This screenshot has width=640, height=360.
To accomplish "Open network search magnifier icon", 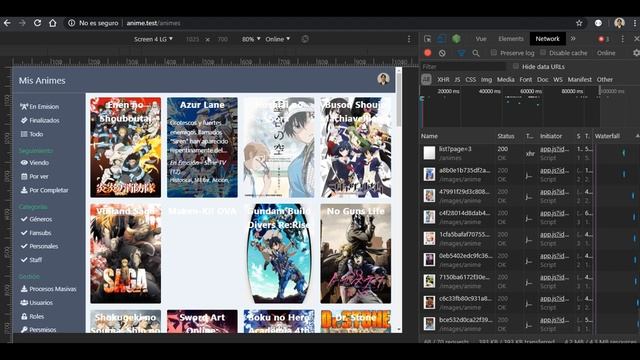I will coord(476,53).
